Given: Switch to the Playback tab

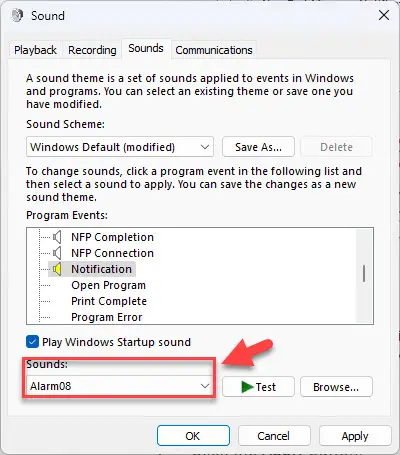Looking at the screenshot, I should pos(35,50).
